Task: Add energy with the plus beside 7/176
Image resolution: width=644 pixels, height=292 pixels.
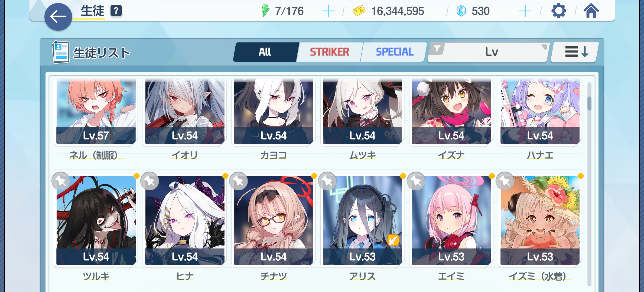Action: click(x=328, y=11)
